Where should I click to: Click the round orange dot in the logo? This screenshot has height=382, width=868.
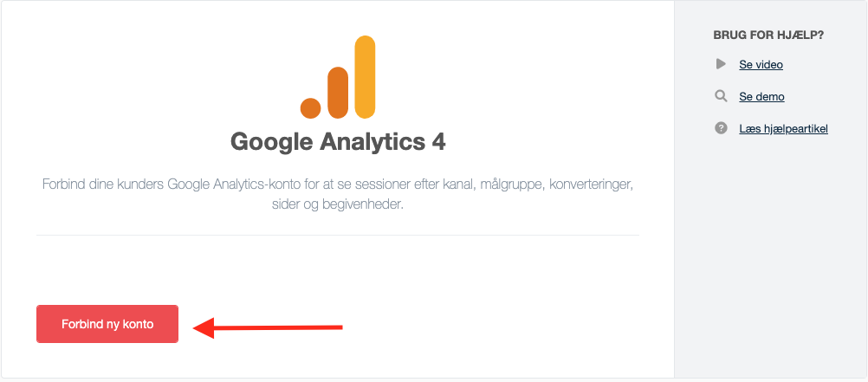(x=310, y=108)
